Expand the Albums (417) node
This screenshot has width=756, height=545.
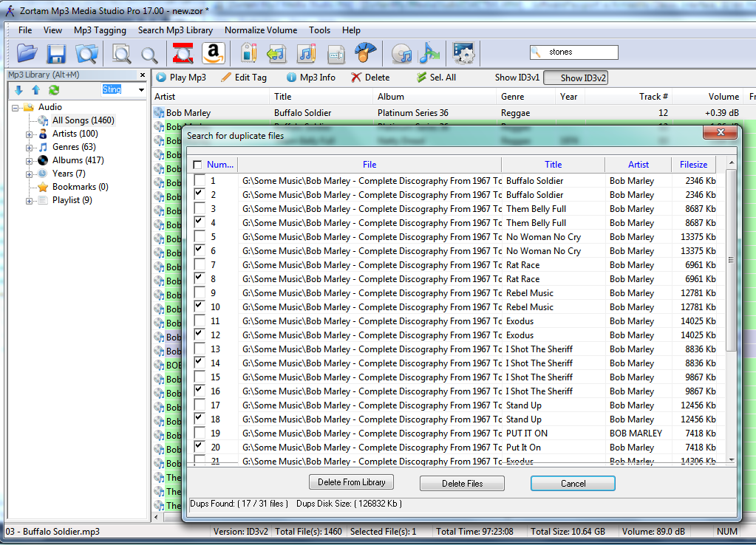(29, 162)
